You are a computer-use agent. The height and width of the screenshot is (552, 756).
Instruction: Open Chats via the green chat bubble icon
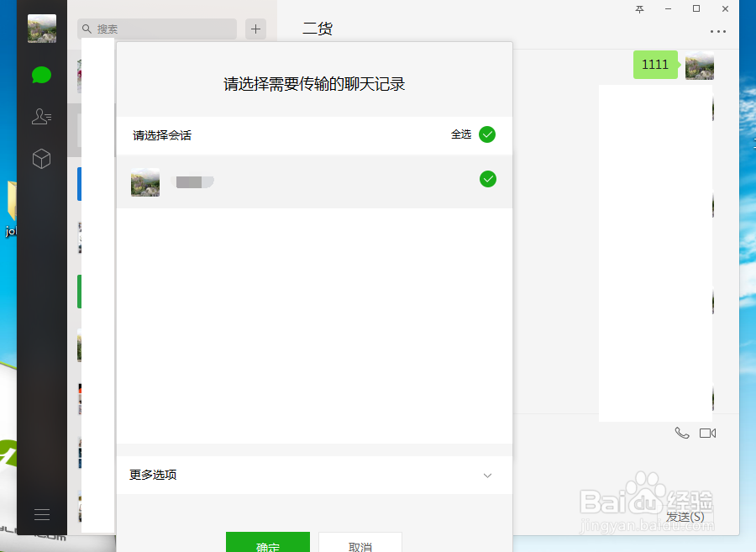click(x=41, y=75)
